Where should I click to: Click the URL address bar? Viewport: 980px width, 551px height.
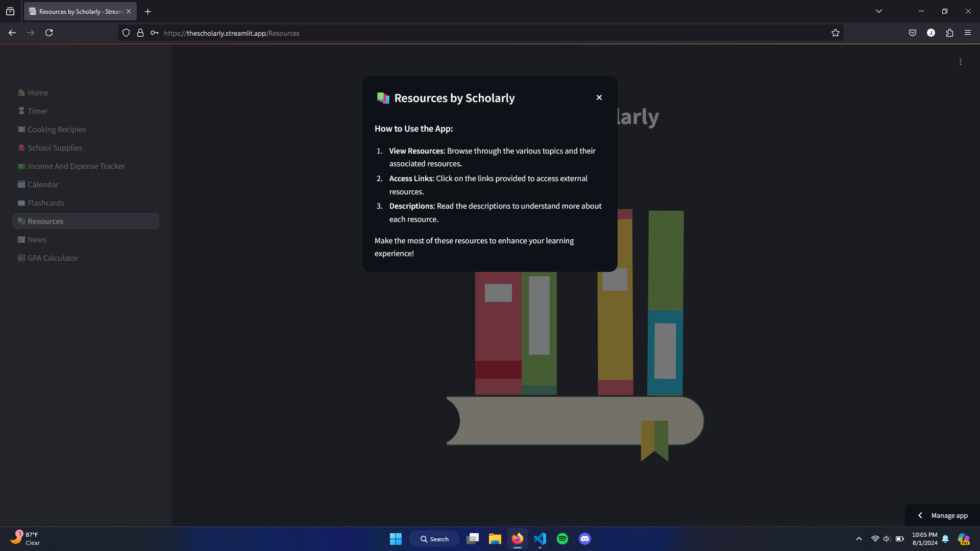click(459, 33)
